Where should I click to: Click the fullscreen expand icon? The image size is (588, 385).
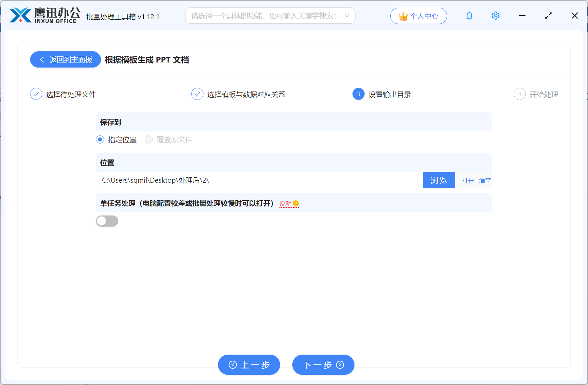[x=548, y=16]
